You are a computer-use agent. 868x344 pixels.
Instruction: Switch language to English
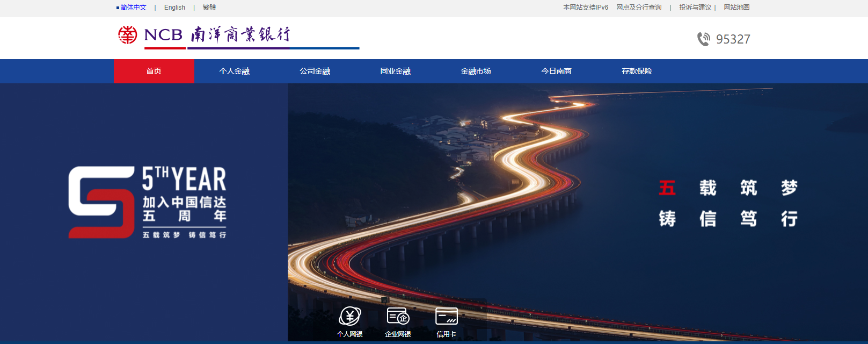tap(174, 8)
